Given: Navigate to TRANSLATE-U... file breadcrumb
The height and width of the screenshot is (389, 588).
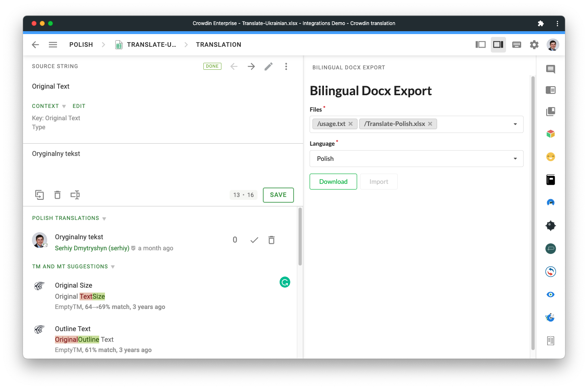Looking at the screenshot, I should pyautogui.click(x=152, y=45).
